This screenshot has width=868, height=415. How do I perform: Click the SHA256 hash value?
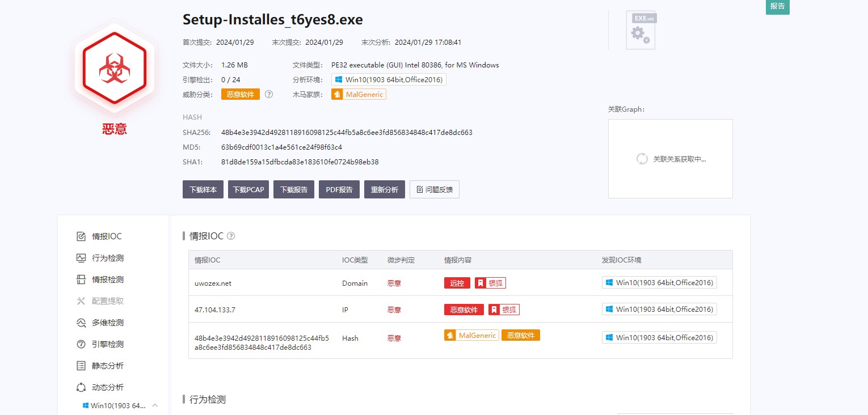pos(347,133)
